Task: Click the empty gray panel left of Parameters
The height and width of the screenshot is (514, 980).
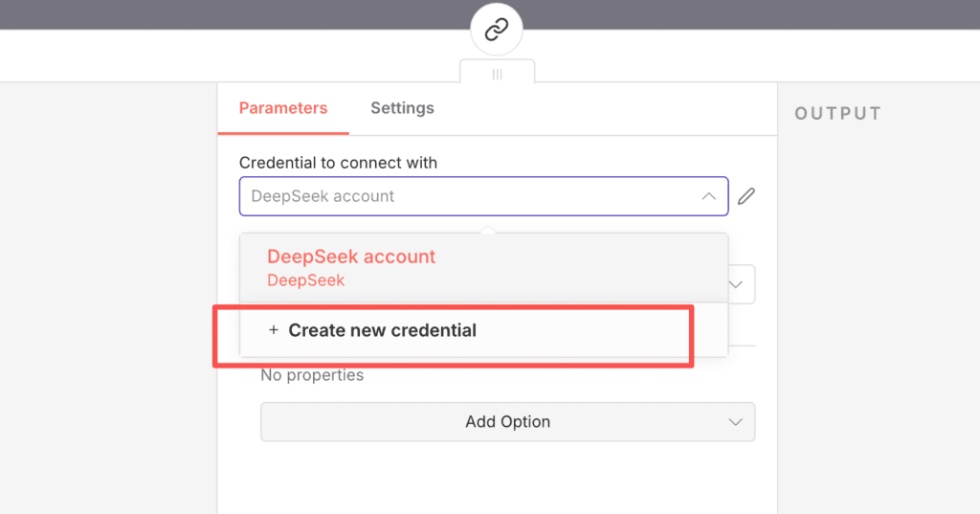Action: pyautogui.click(x=108, y=287)
